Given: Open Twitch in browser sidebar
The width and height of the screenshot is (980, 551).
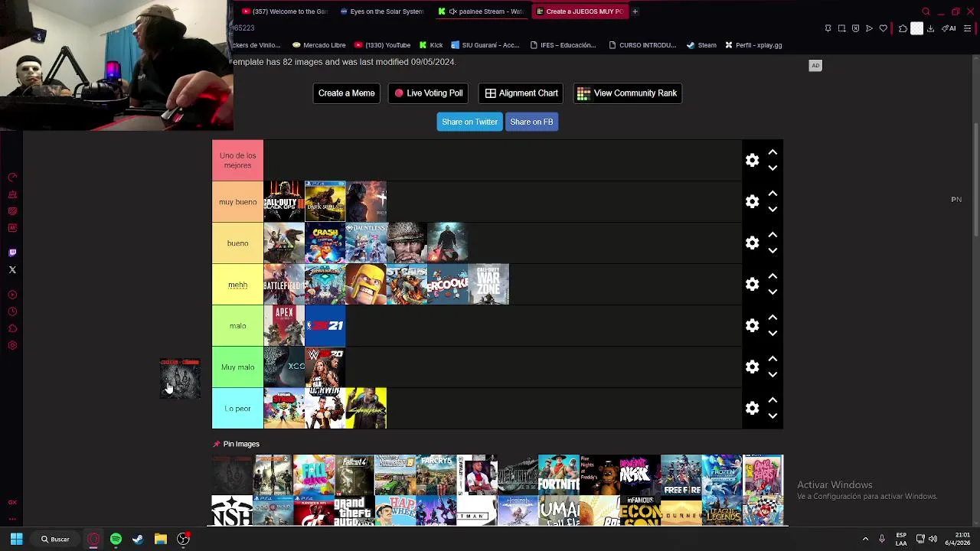Looking at the screenshot, I should (12, 253).
